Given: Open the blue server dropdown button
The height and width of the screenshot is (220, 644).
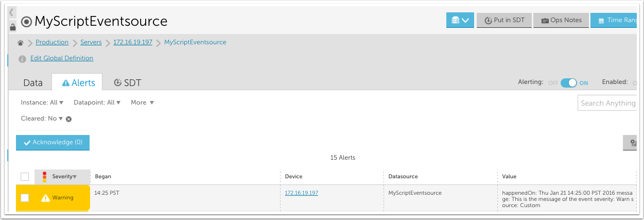Looking at the screenshot, I should (460, 21).
